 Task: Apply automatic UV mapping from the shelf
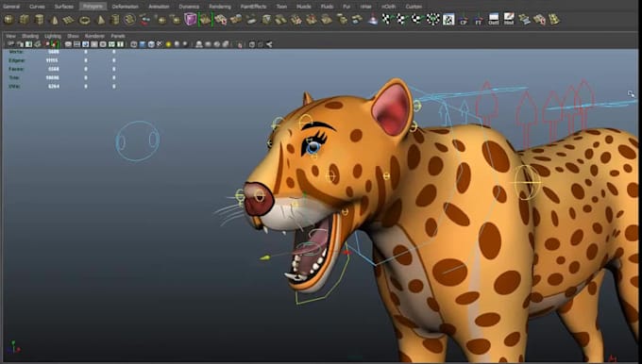pos(433,19)
